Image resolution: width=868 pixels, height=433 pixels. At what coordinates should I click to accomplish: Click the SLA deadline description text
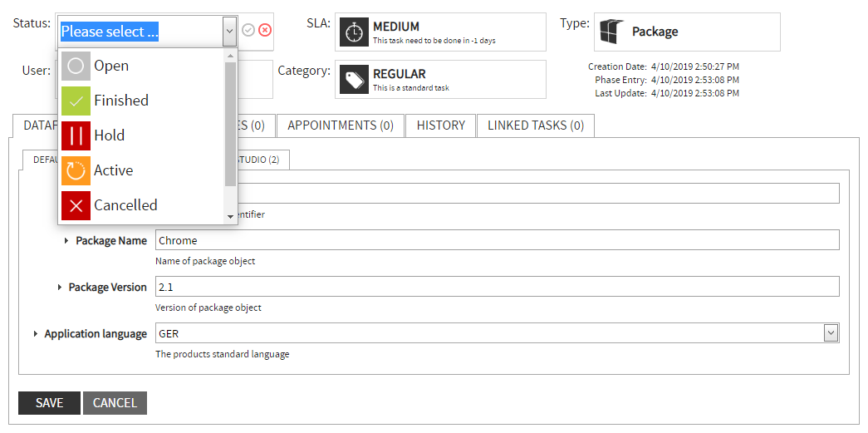(434, 41)
